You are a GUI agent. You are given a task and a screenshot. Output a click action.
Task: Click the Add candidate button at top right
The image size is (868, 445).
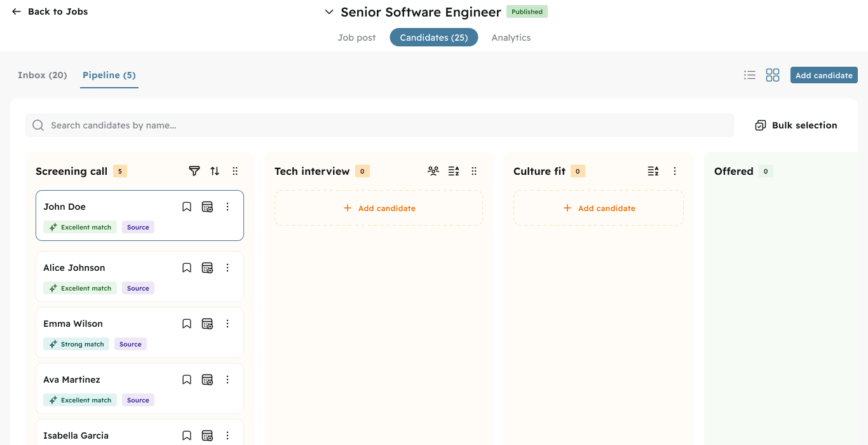tap(824, 75)
